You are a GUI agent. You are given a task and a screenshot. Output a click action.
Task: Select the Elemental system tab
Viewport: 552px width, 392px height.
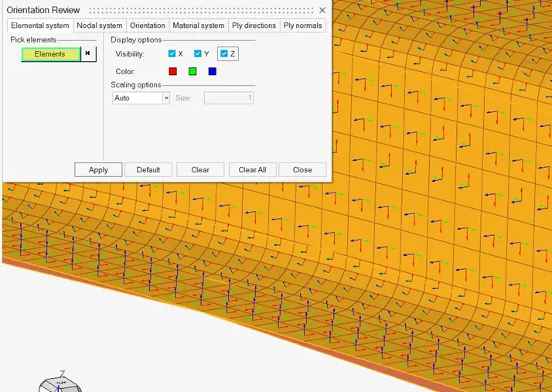pyautogui.click(x=39, y=26)
